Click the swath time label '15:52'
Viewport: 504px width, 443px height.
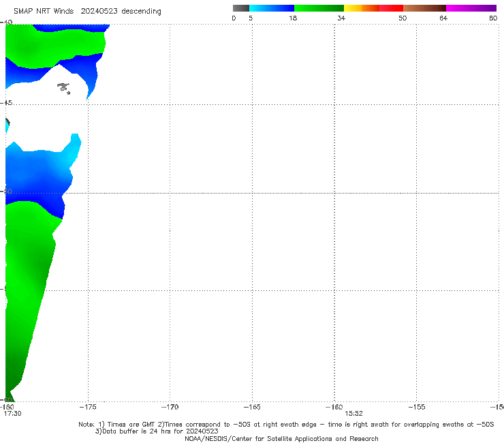[x=354, y=414]
